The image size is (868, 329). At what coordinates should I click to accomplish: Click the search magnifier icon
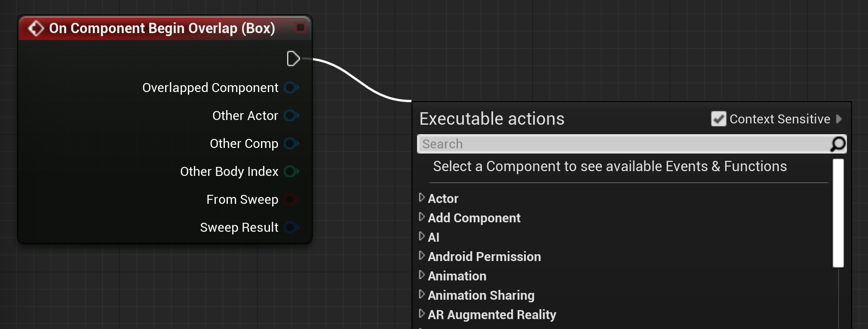(837, 144)
